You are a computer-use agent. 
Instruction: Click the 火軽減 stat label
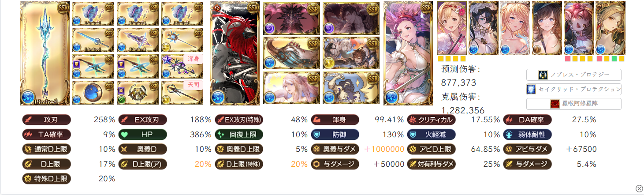click(431, 135)
